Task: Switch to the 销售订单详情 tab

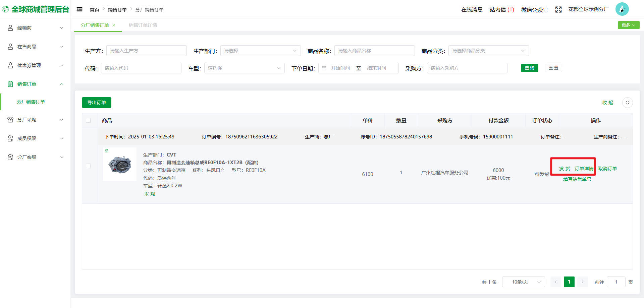Action: pyautogui.click(x=143, y=25)
